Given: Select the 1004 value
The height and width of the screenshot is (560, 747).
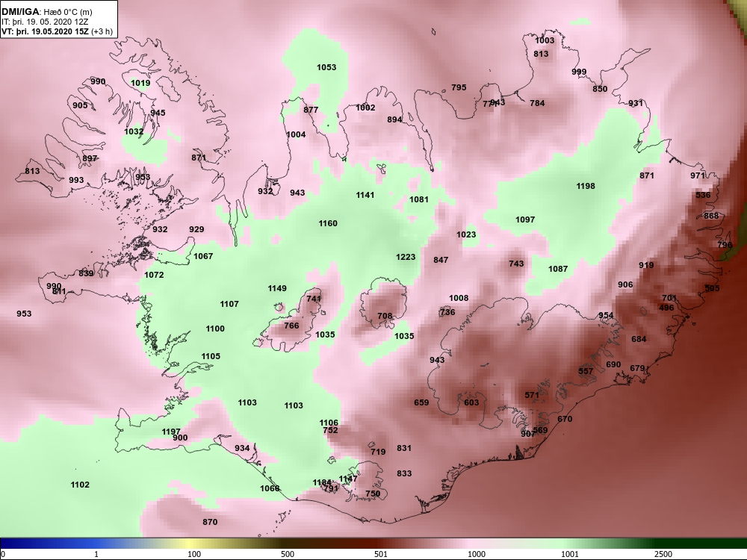Looking at the screenshot, I should point(296,134).
